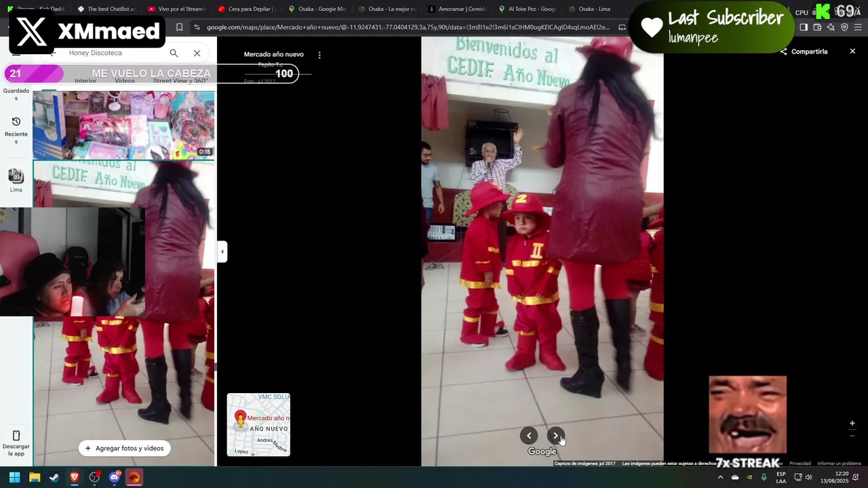The height and width of the screenshot is (488, 868).
Task: Open Brave browser from the taskbar
Action: coord(75,477)
